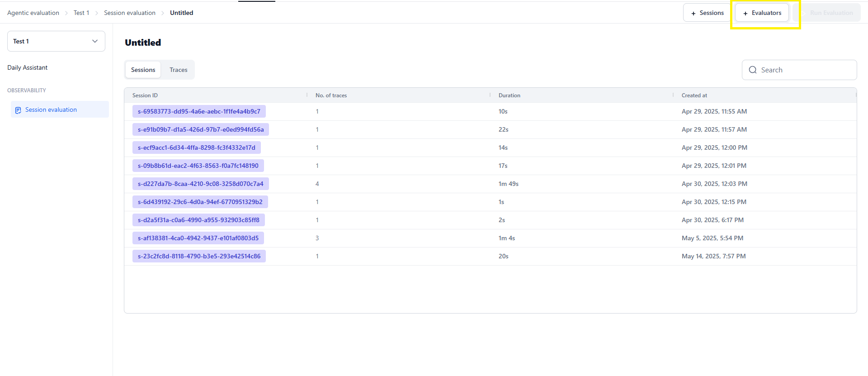868x376 pixels.
Task: Select the Sessions tab
Action: (x=143, y=70)
